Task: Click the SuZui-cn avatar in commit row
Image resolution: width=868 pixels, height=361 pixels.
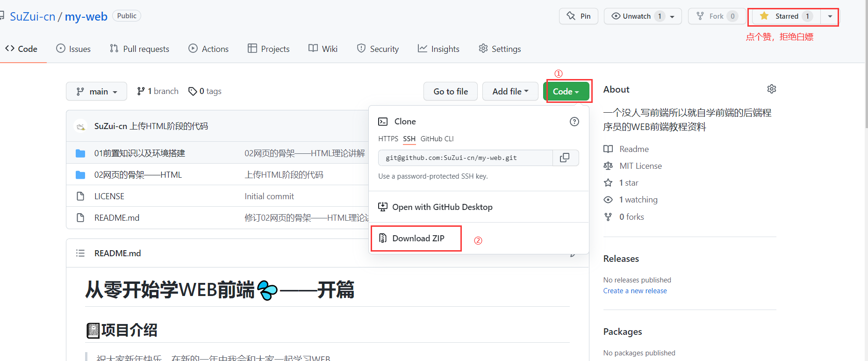Action: coord(81,126)
